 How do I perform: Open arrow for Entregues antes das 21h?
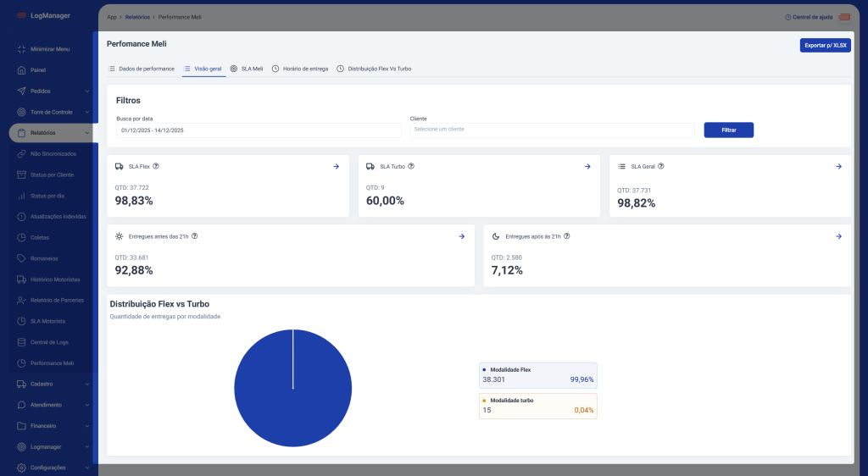(x=462, y=236)
